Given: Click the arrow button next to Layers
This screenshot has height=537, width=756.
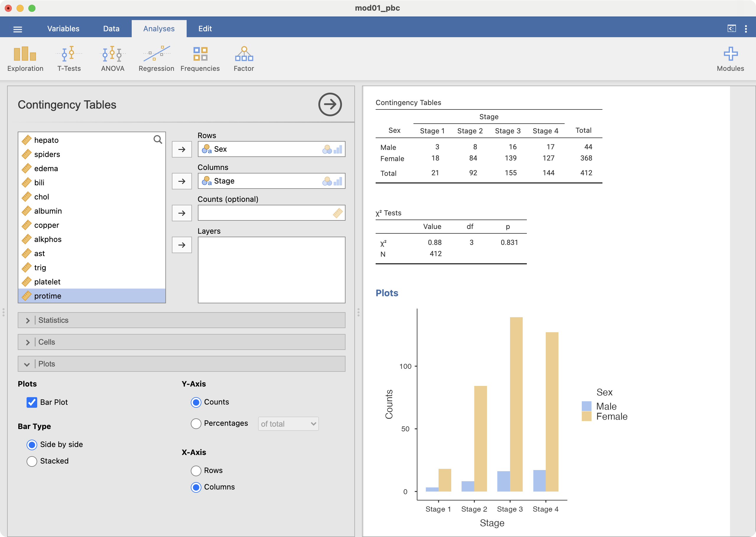Looking at the screenshot, I should (182, 245).
